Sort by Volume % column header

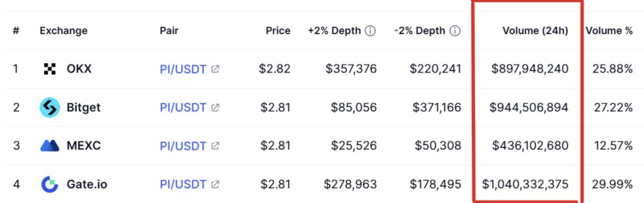tap(609, 31)
